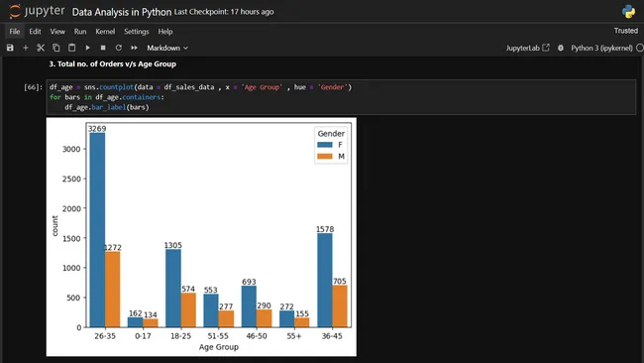644x363 pixels.
Task: Click the Trusted notebook indicator
Action: pyautogui.click(x=625, y=31)
